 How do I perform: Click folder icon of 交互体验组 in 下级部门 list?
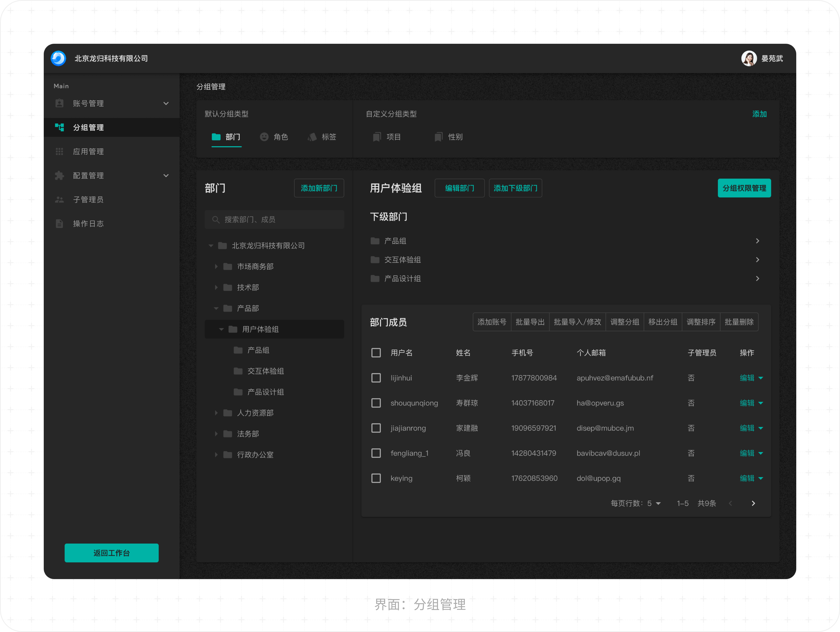point(375,260)
